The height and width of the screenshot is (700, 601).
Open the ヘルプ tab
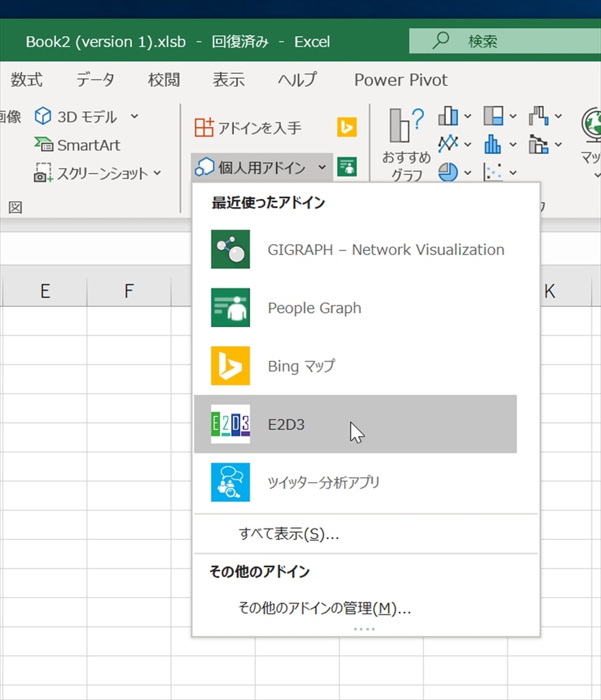pyautogui.click(x=297, y=80)
